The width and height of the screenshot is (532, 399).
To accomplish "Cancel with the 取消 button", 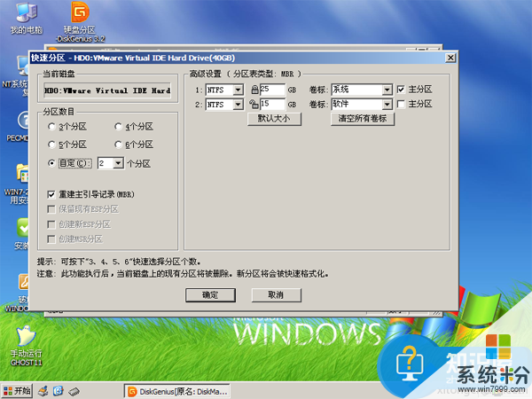I will click(x=276, y=295).
